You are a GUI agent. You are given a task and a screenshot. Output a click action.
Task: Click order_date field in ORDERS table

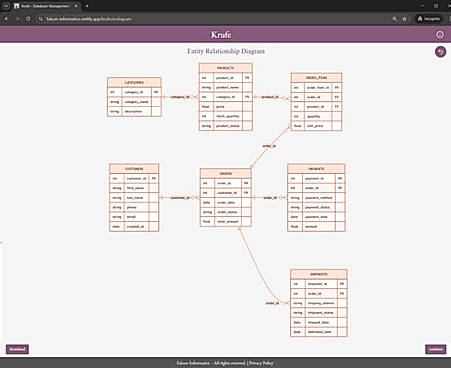(x=226, y=202)
